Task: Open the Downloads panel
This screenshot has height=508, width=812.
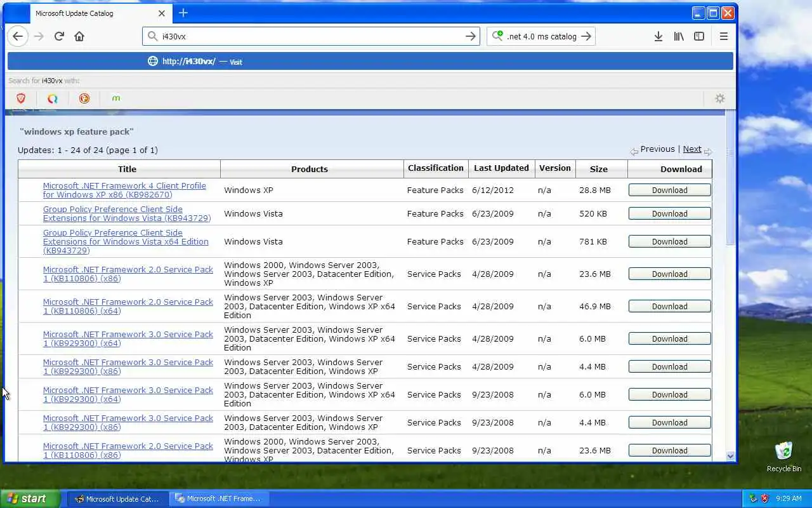Action: click(x=658, y=36)
